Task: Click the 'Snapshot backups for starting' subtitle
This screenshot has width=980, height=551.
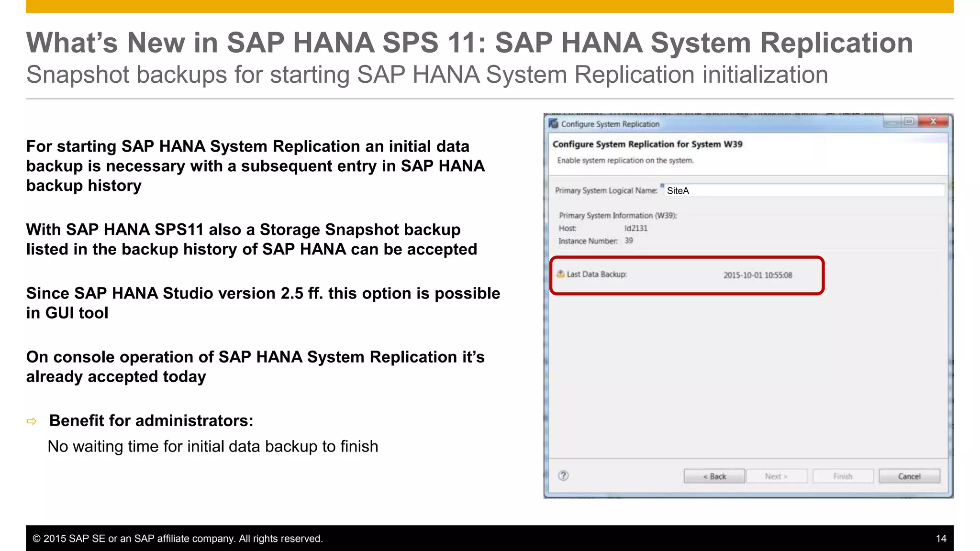Action: click(x=188, y=75)
